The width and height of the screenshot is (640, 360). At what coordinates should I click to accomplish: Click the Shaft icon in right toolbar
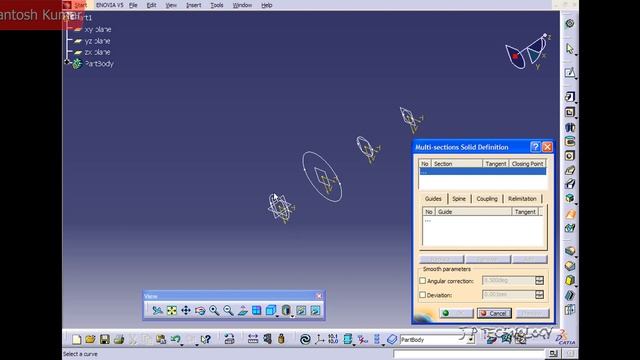click(570, 127)
